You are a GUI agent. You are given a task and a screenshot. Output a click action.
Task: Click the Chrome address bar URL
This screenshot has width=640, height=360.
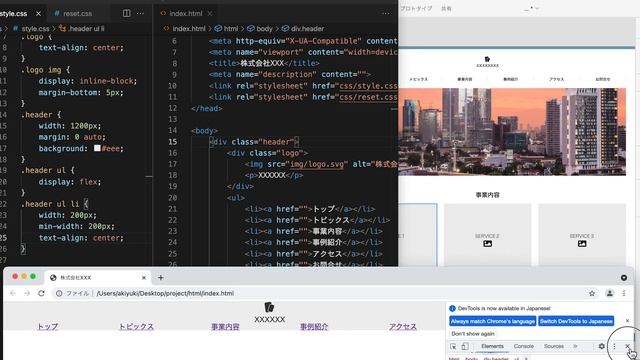point(165,293)
